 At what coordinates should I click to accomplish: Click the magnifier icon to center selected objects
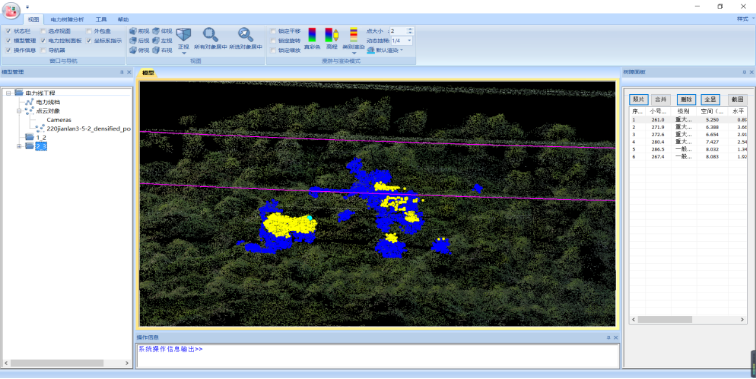[x=245, y=34]
